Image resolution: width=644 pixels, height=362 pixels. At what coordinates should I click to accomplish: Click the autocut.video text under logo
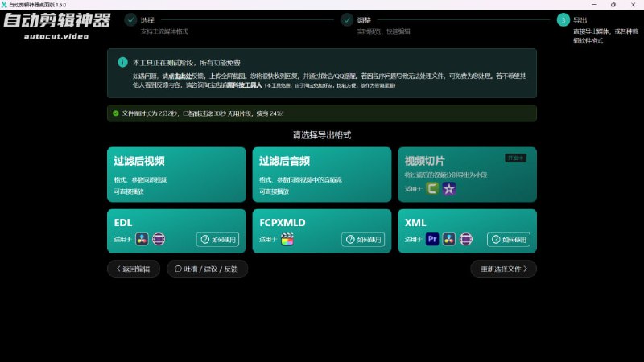56,36
